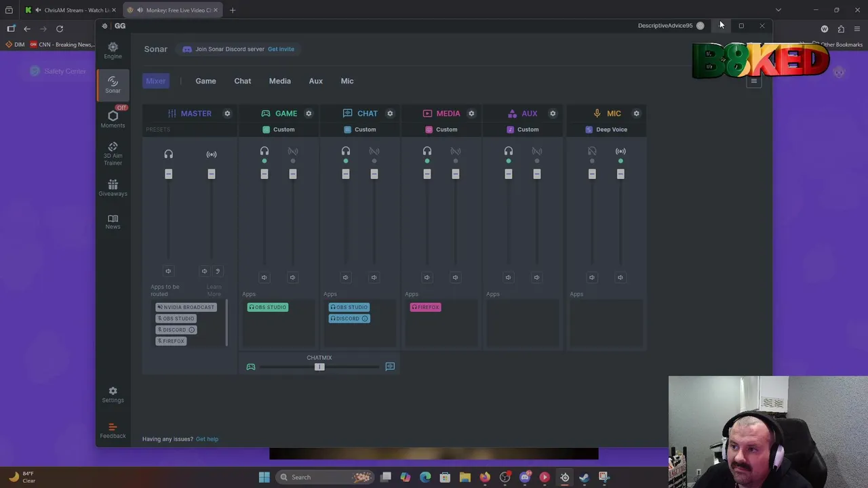Screen dimensions: 868x488
Task: Mute the Game headphone output
Action: (x=264, y=277)
